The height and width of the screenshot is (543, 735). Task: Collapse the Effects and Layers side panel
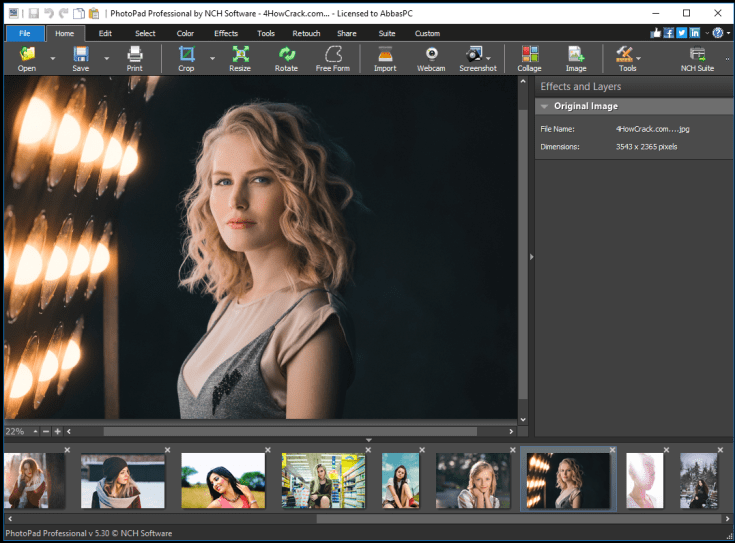tap(530, 257)
